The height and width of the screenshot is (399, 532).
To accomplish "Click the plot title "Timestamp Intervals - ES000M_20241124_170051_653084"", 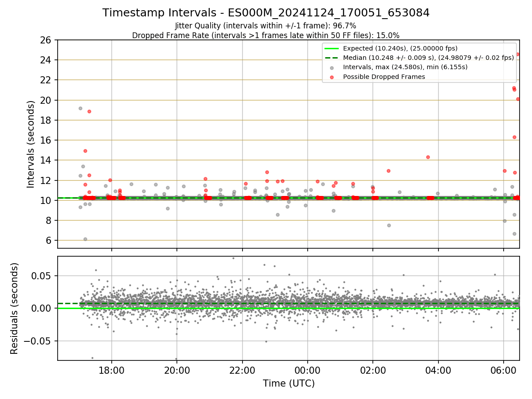I will (x=266, y=13).
